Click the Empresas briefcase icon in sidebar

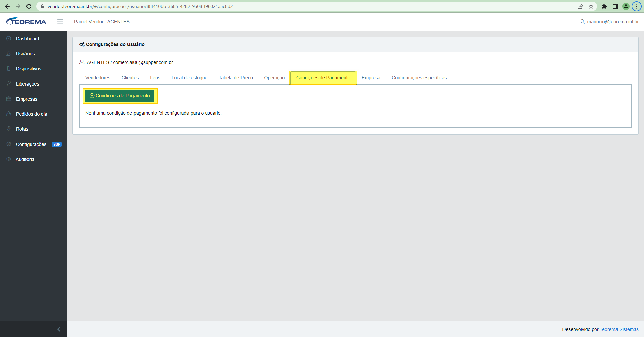[x=9, y=99]
